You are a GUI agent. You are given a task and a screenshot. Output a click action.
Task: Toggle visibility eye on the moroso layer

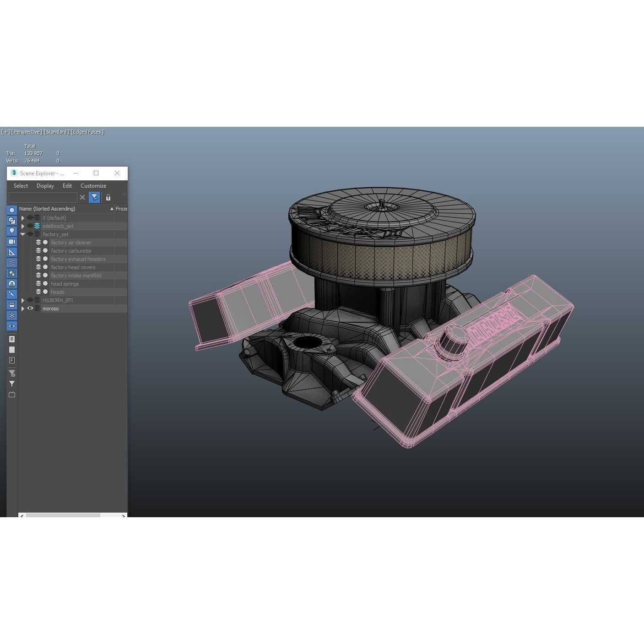pos(30,308)
